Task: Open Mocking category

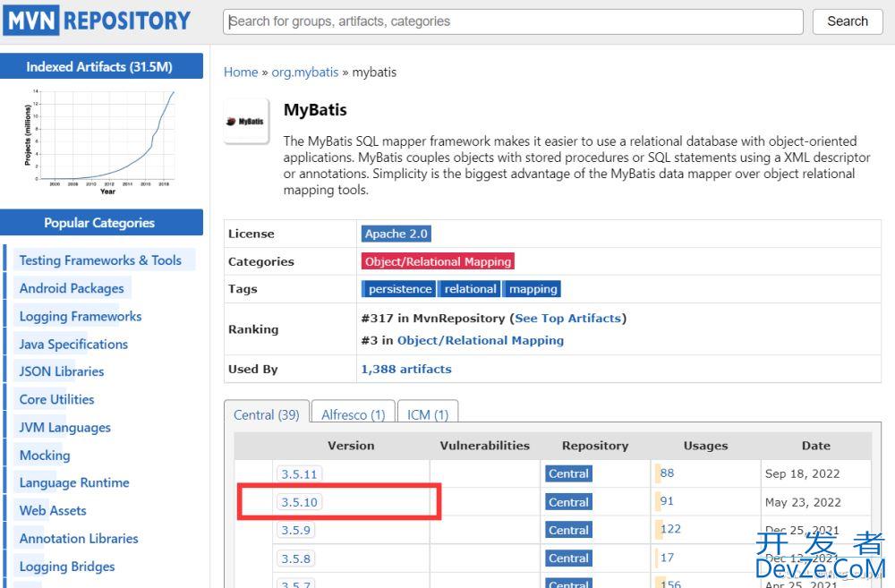Action: tap(45, 455)
